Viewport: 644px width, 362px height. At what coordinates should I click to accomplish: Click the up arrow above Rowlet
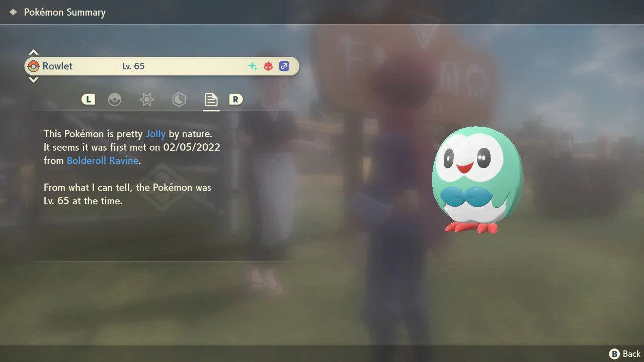33,52
